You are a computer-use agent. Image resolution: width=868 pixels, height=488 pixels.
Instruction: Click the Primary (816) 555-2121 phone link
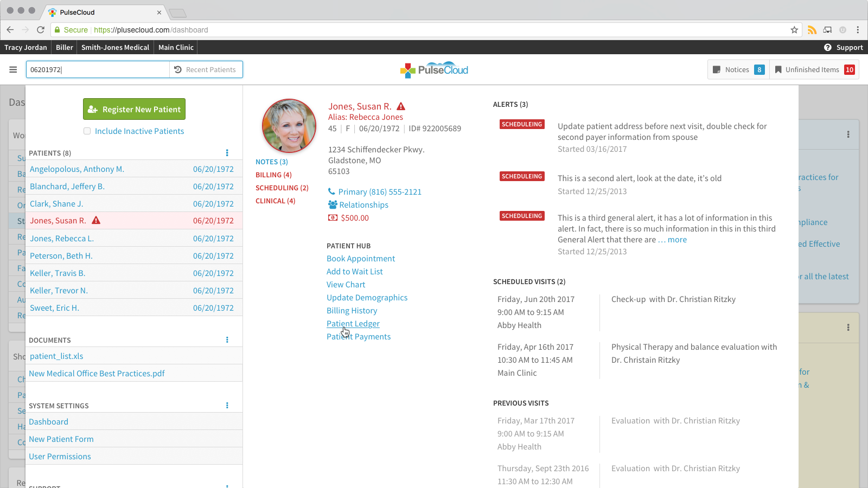380,192
